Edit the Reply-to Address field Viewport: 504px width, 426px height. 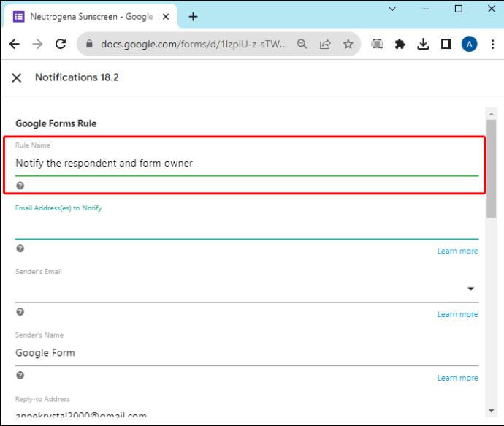(247, 414)
